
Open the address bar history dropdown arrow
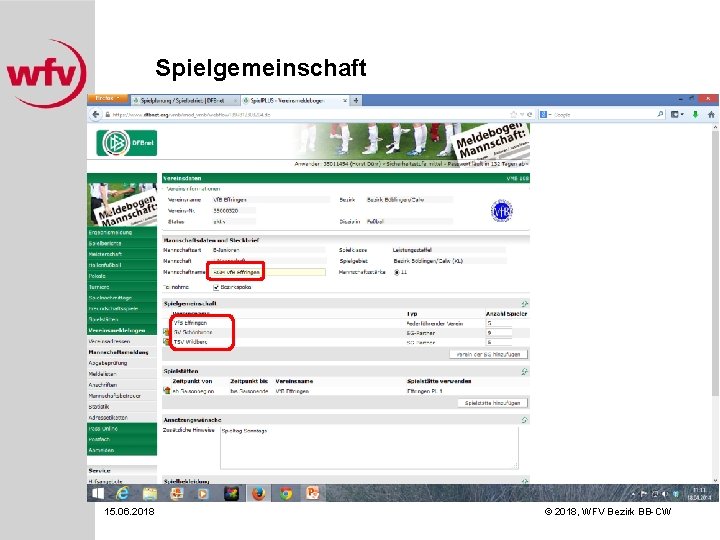(522, 114)
